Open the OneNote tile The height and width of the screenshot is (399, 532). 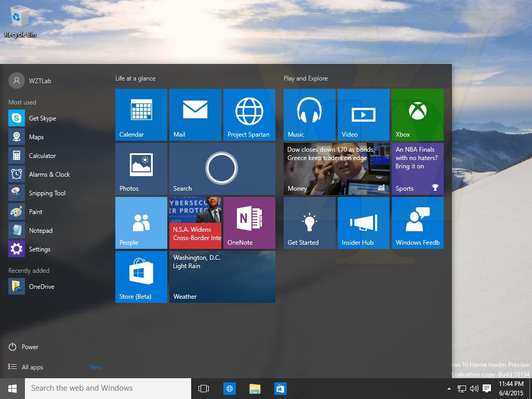249,222
